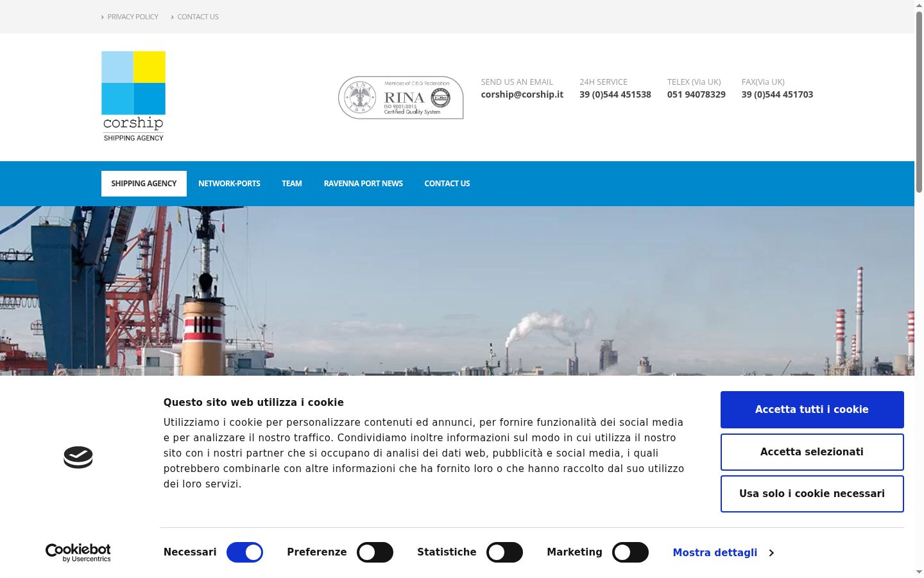Click the 'FAX(Via UK)' label
This screenshot has height=578, width=924.
[x=763, y=82]
